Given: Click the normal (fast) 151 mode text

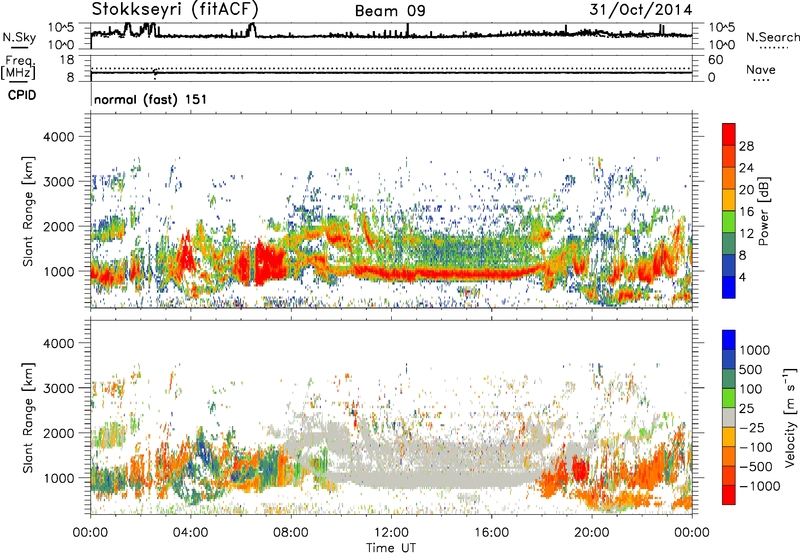Looking at the screenshot, I should [151, 99].
